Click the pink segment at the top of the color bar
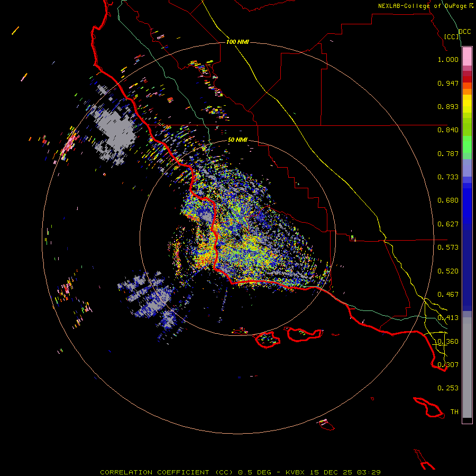This screenshot has height=476, width=476. 467,56
